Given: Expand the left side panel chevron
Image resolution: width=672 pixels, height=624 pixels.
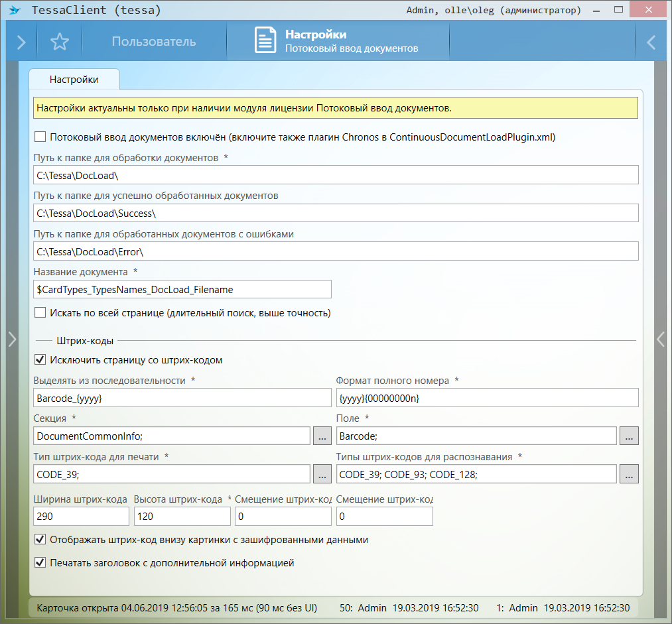Looking at the screenshot, I should click(x=11, y=339).
